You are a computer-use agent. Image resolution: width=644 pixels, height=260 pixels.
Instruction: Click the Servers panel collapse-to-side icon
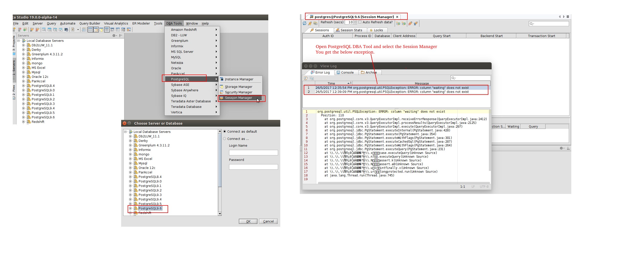click(x=121, y=36)
